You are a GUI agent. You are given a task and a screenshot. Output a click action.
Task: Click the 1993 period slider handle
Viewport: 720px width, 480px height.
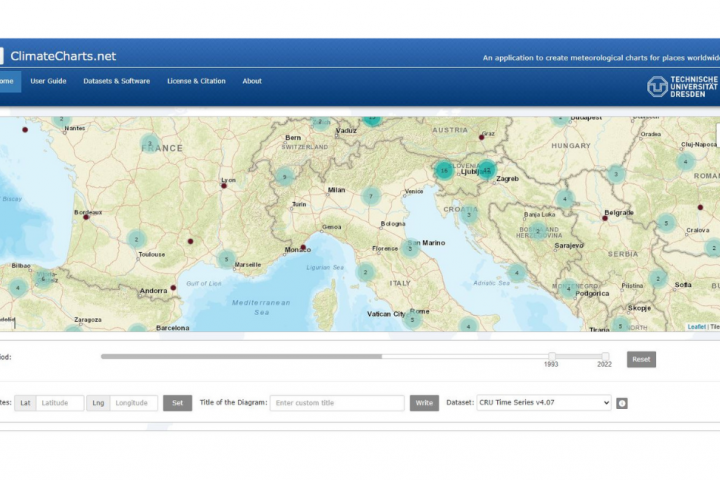tap(551, 356)
